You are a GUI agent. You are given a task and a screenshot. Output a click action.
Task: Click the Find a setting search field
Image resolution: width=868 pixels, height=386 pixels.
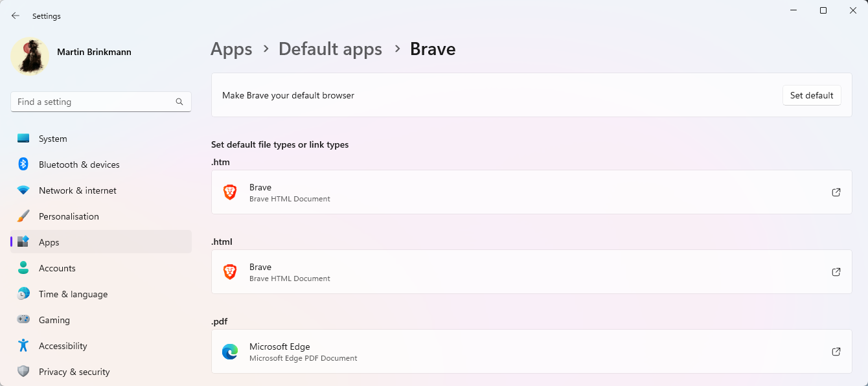100,101
